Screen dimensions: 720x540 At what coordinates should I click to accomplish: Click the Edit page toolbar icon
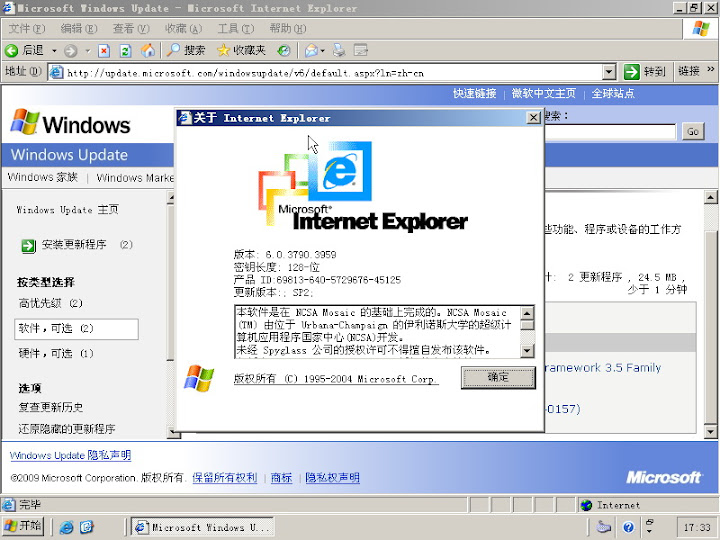pos(360,50)
